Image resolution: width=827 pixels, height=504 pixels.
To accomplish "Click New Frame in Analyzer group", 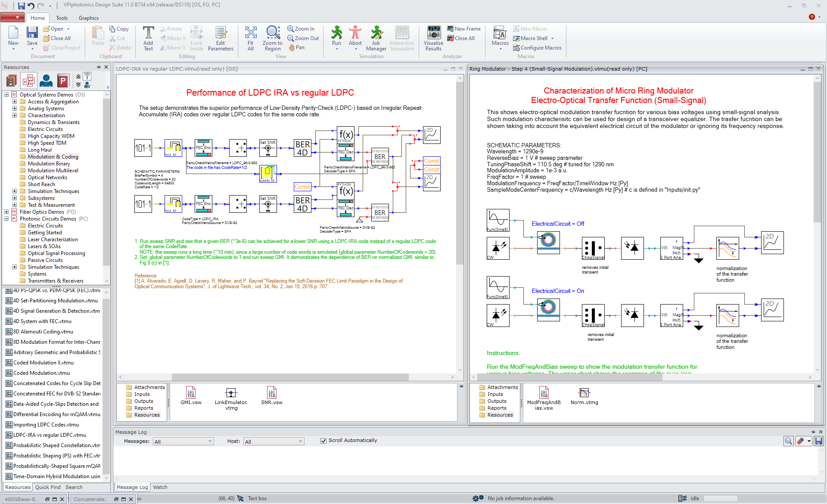I will [464, 29].
